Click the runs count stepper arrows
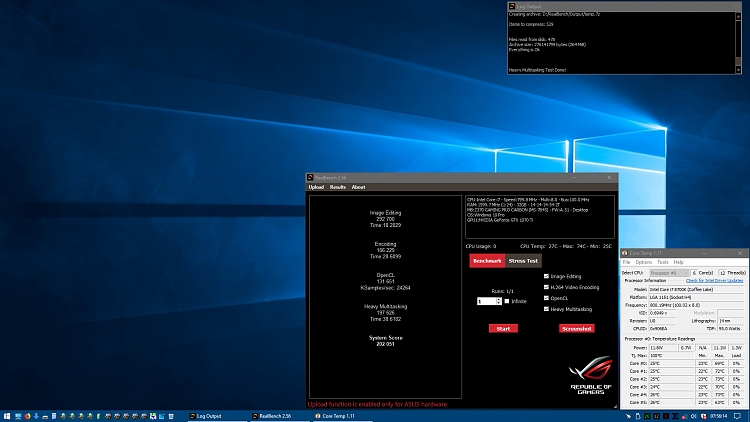750x422 pixels. click(499, 301)
